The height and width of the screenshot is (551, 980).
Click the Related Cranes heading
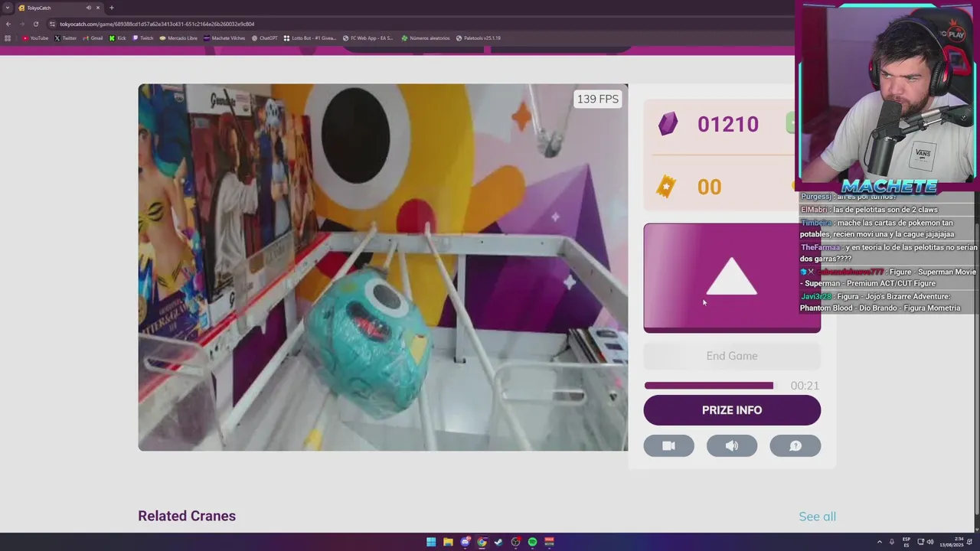(x=187, y=516)
